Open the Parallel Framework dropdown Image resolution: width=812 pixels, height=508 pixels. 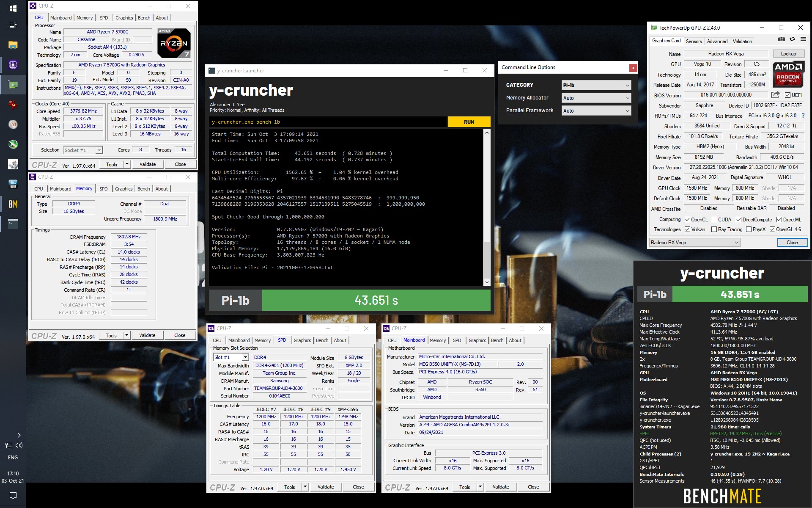pyautogui.click(x=596, y=110)
